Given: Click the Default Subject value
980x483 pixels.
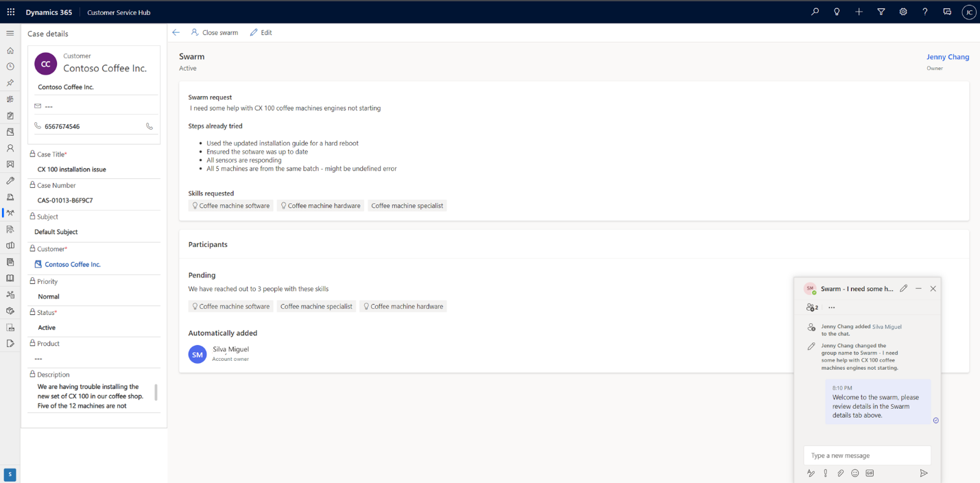Looking at the screenshot, I should coord(56,232).
